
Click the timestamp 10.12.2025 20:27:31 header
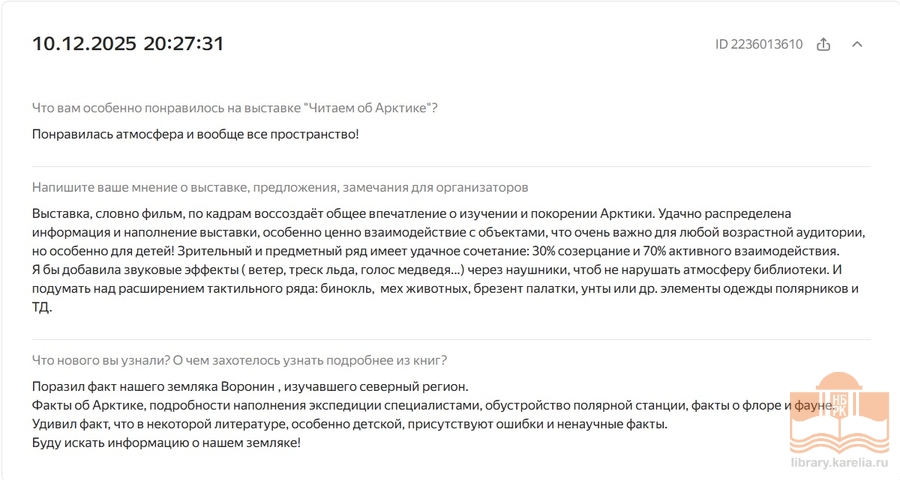128,43
